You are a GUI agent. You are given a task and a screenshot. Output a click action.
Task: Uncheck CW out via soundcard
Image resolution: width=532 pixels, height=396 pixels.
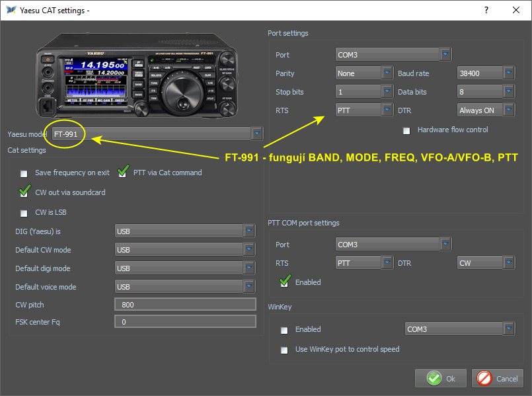[24, 192]
